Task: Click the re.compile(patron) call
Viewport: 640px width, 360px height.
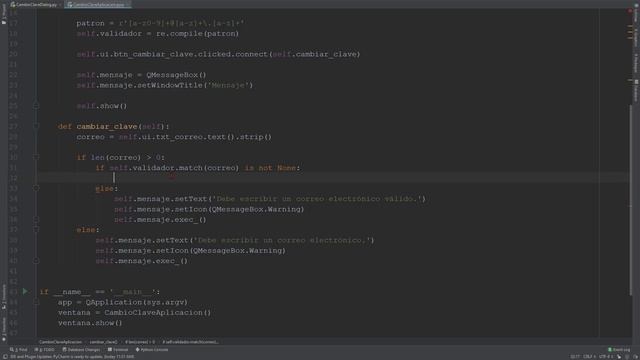Action: tap(197, 33)
